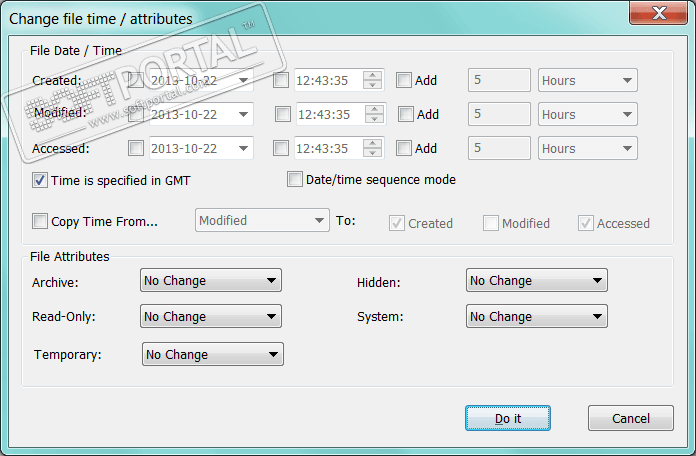Viewport: 696px width, 456px height.
Task: Open the Read-Only attribute dropdown
Action: (211, 316)
